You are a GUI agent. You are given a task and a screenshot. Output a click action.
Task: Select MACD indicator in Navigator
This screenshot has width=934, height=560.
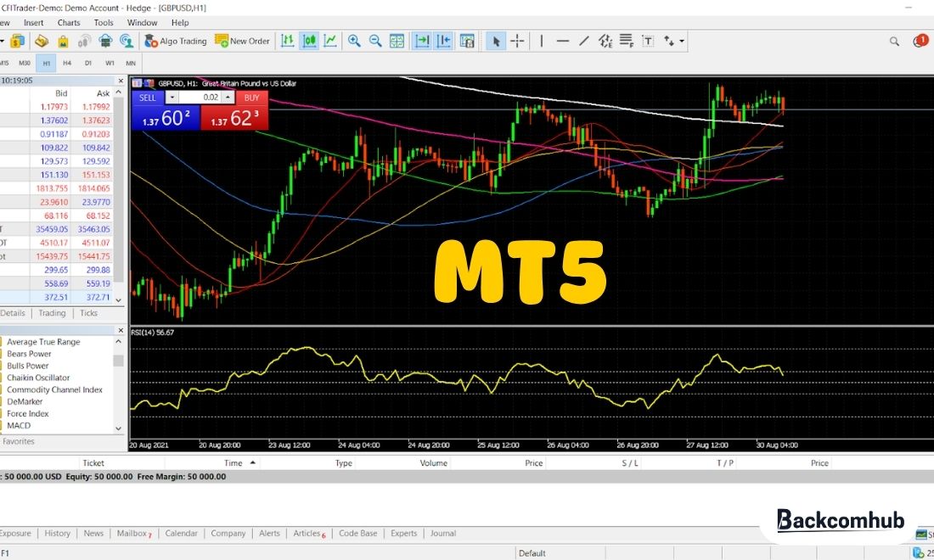(19, 425)
